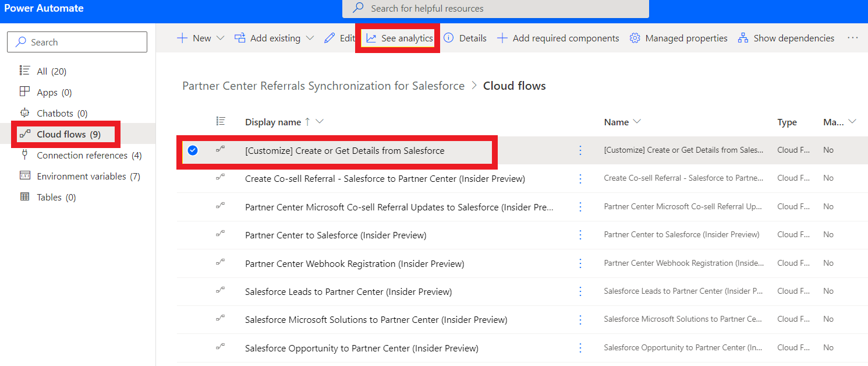Click the Chatbots sidebar icon
This screenshot has width=868, height=366.
click(x=24, y=114)
